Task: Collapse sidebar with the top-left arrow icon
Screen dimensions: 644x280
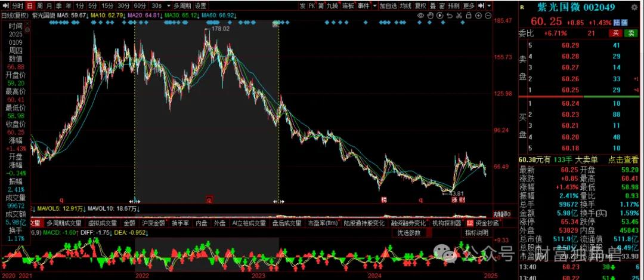Action: [x=5, y=6]
